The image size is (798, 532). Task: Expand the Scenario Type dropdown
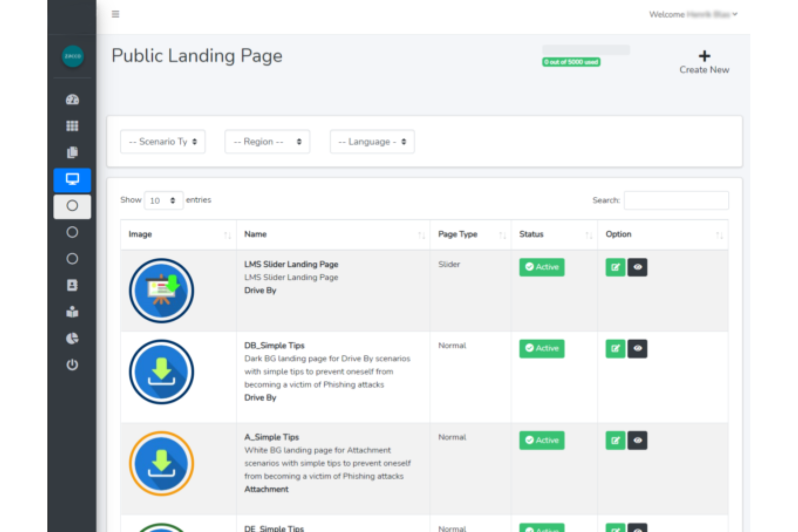pyautogui.click(x=163, y=142)
